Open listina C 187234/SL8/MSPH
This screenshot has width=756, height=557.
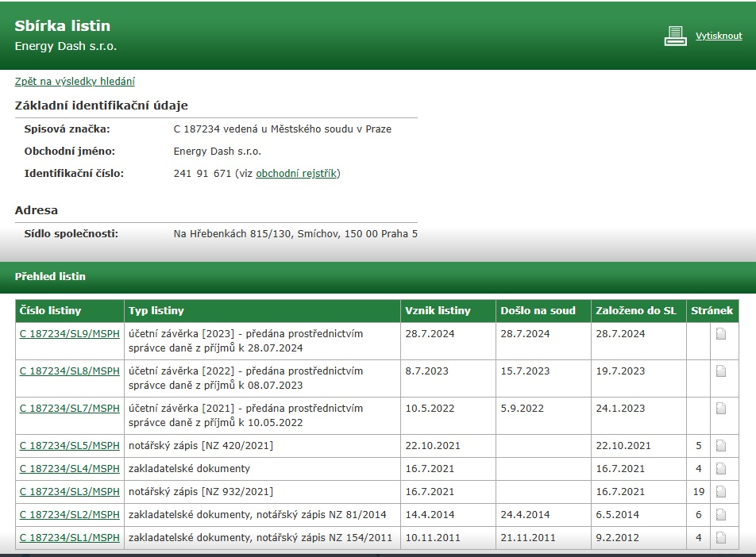[69, 371]
